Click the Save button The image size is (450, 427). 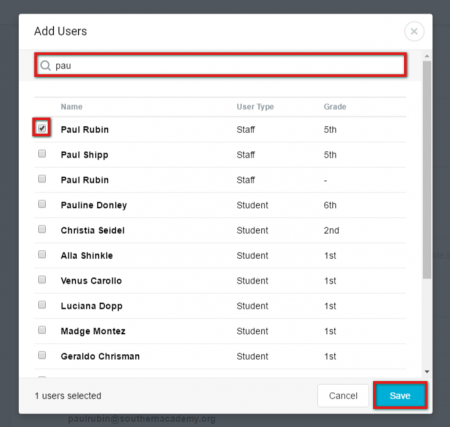pyautogui.click(x=400, y=396)
